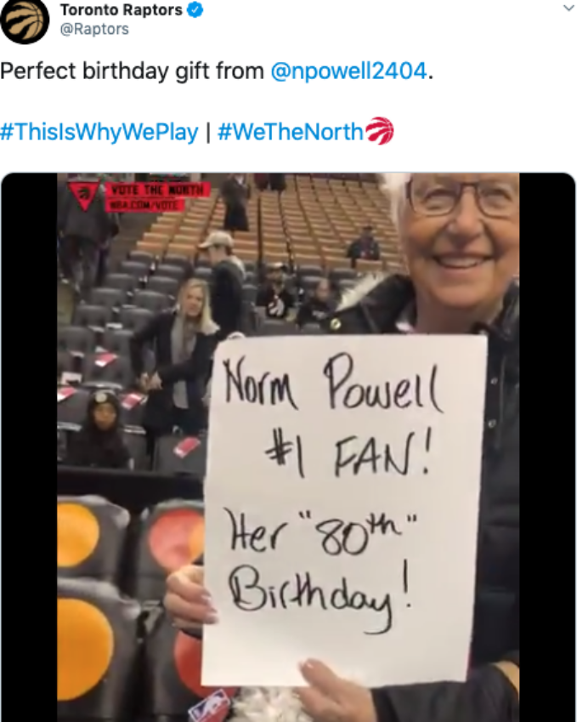Click the blue verified badge
Screen dimensions: 588x722
[195, 9]
